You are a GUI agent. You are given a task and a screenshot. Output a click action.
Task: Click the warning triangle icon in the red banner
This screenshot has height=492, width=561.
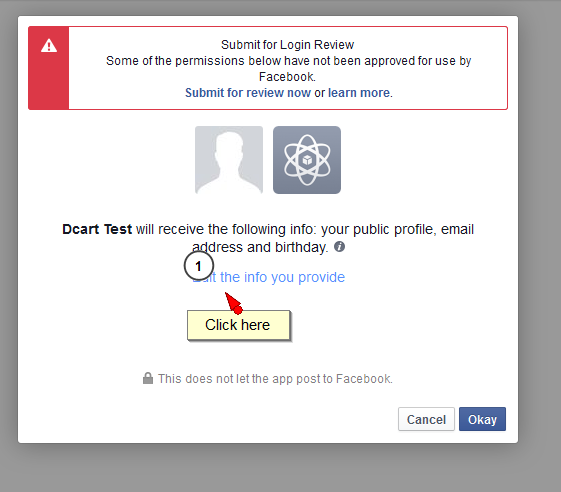tap(49, 46)
